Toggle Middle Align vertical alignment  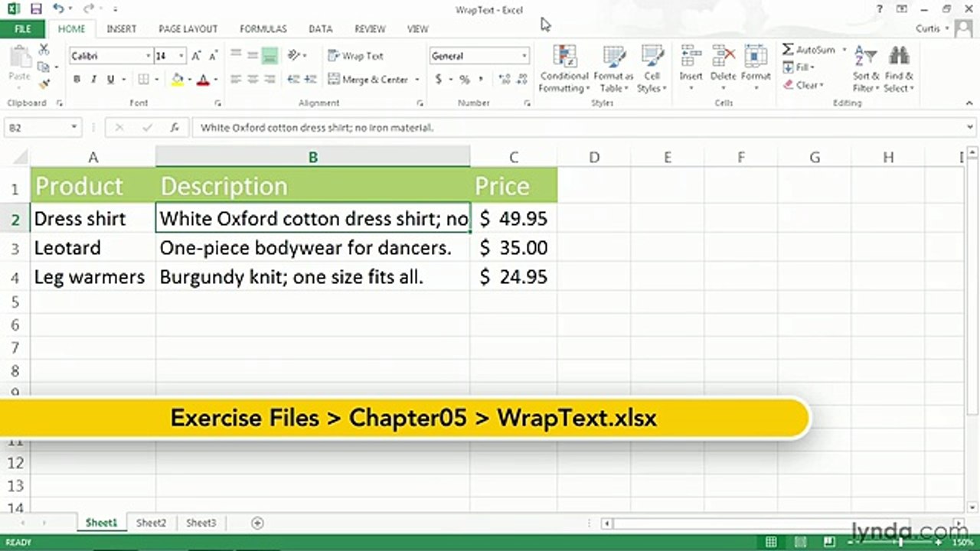click(252, 55)
